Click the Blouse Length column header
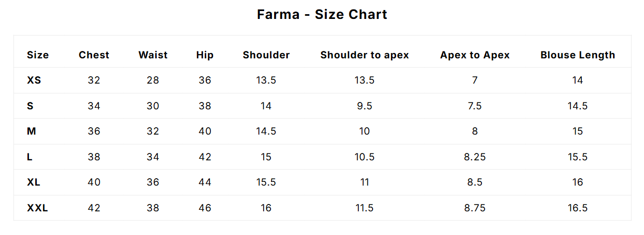The image size is (644, 235). [x=578, y=55]
